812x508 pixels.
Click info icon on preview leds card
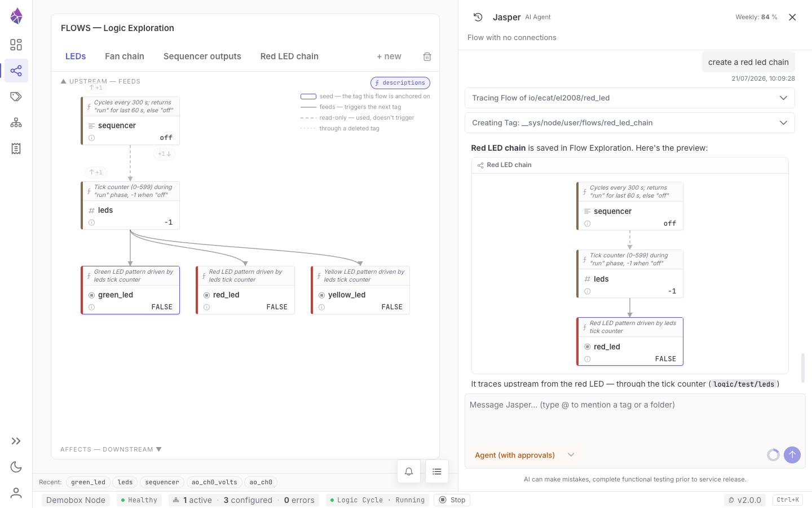point(588,291)
